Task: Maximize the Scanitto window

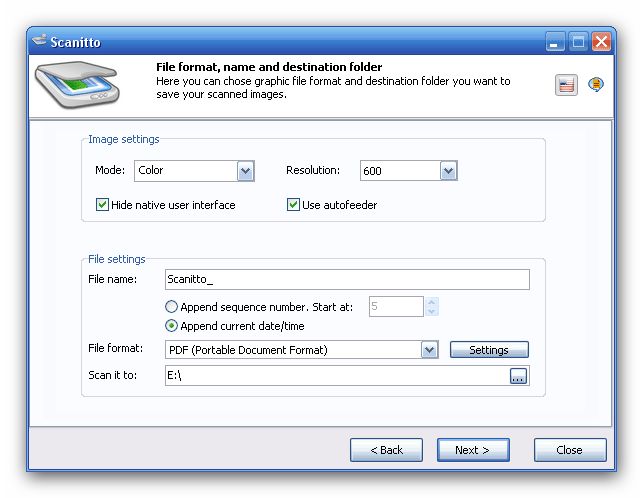Action: (578, 42)
